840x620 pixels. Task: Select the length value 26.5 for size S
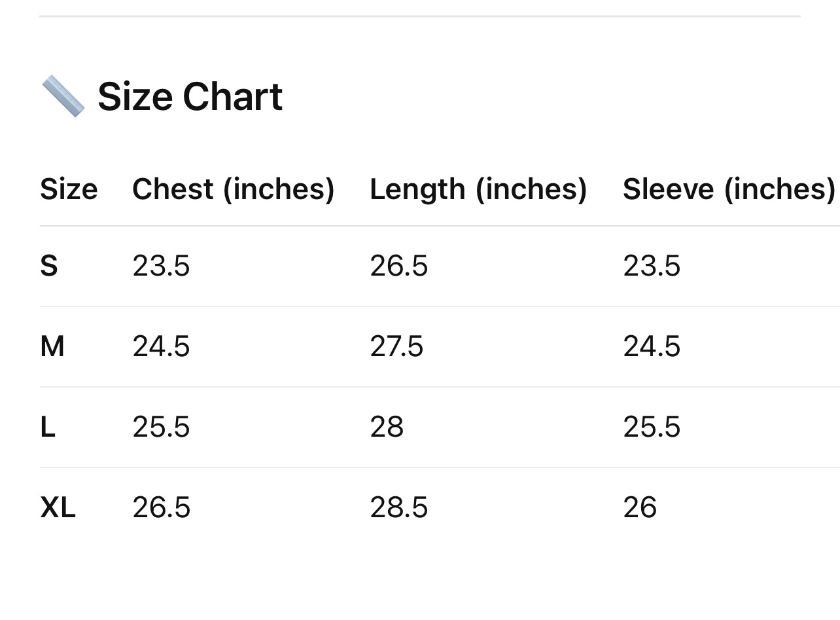[x=398, y=266]
